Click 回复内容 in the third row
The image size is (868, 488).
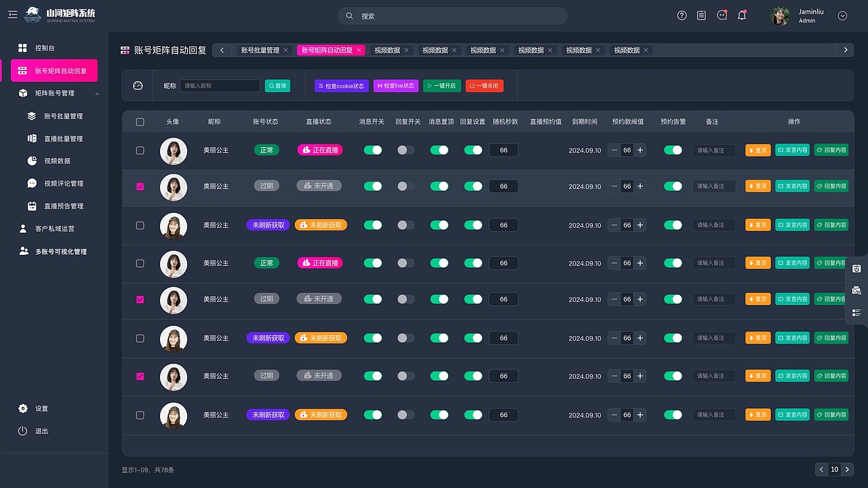831,224
